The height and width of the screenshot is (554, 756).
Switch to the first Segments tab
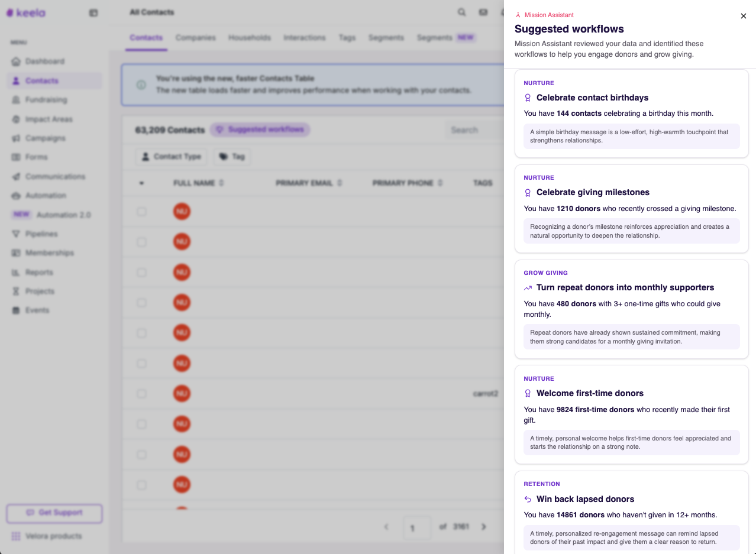[x=386, y=38]
